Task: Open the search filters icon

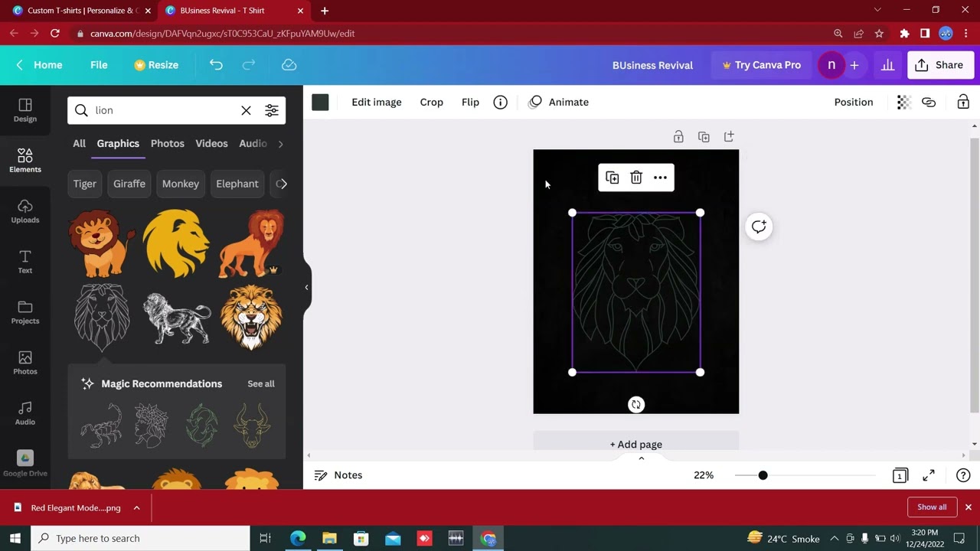Action: click(x=272, y=110)
